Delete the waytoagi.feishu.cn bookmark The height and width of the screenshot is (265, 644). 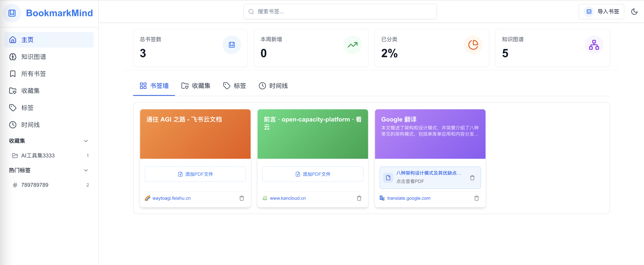pyautogui.click(x=241, y=198)
